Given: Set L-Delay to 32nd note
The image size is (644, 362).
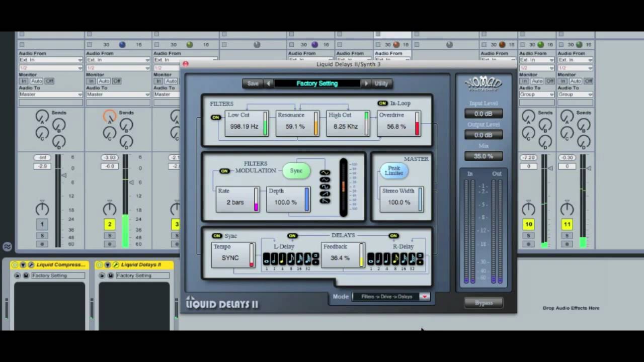Looking at the screenshot, I should (x=307, y=259).
